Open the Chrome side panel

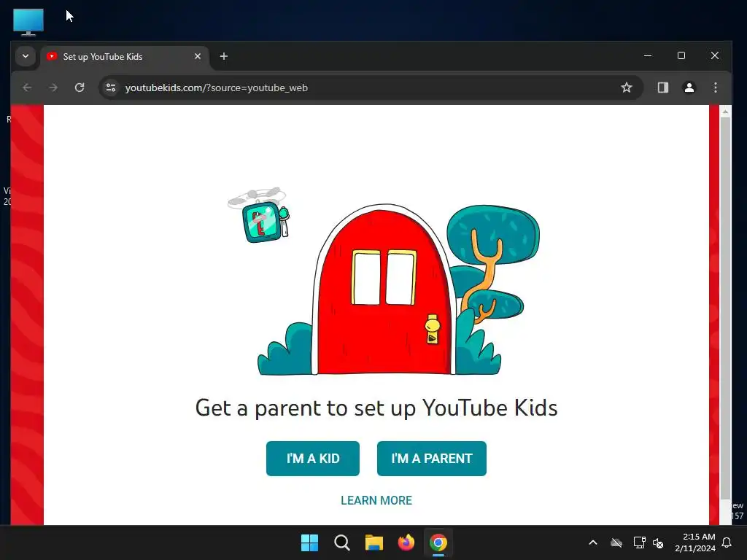pos(662,87)
